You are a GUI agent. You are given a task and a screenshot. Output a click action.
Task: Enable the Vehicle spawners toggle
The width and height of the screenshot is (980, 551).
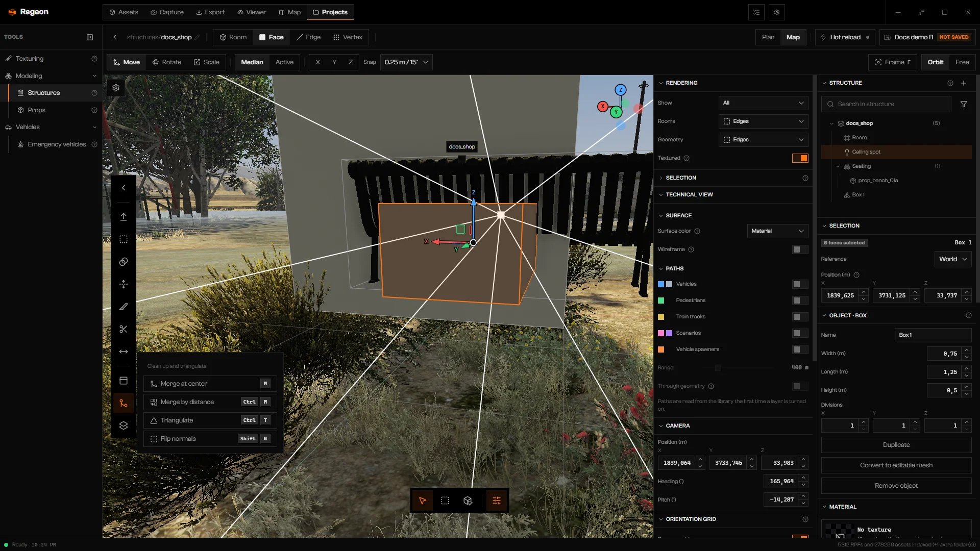(800, 349)
